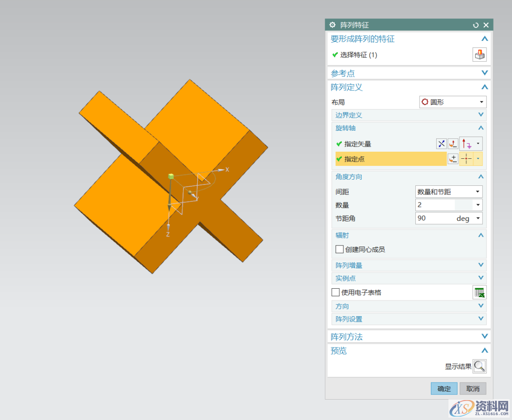Click the 显示结果 preview magnifier icon
512x420 pixels.
click(479, 366)
